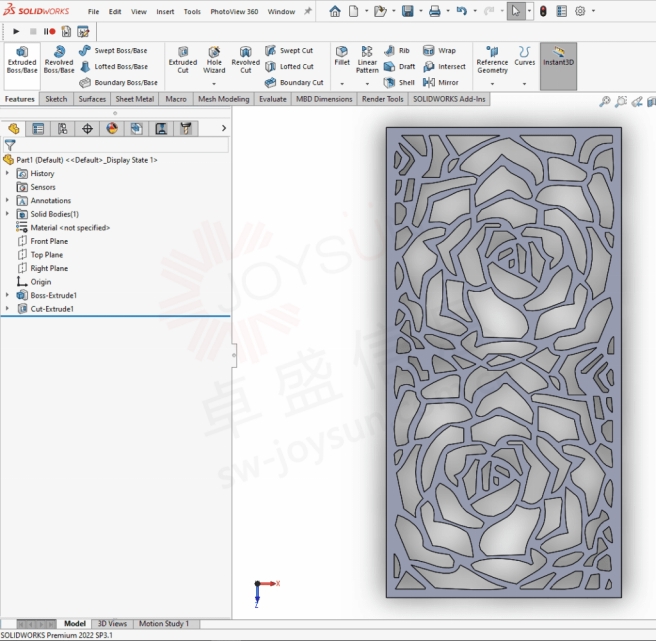Switch to the Sheet Metal tab
The width and height of the screenshot is (656, 642).
click(x=135, y=99)
